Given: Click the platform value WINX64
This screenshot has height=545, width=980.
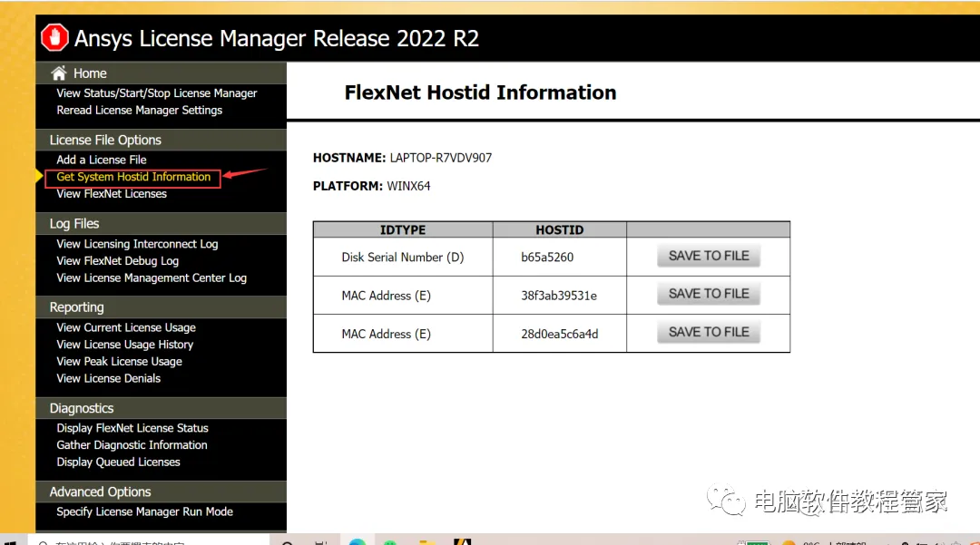Looking at the screenshot, I should (408, 186).
